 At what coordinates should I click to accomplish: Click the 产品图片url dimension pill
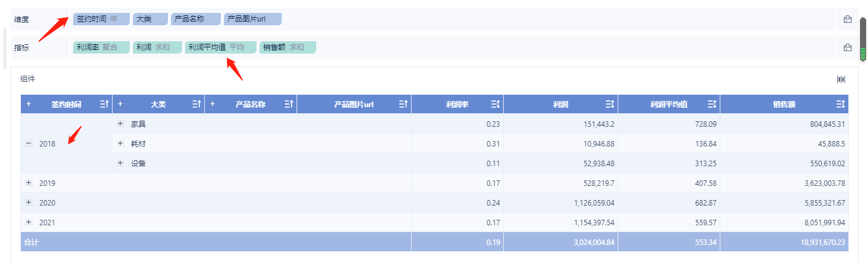pos(252,20)
